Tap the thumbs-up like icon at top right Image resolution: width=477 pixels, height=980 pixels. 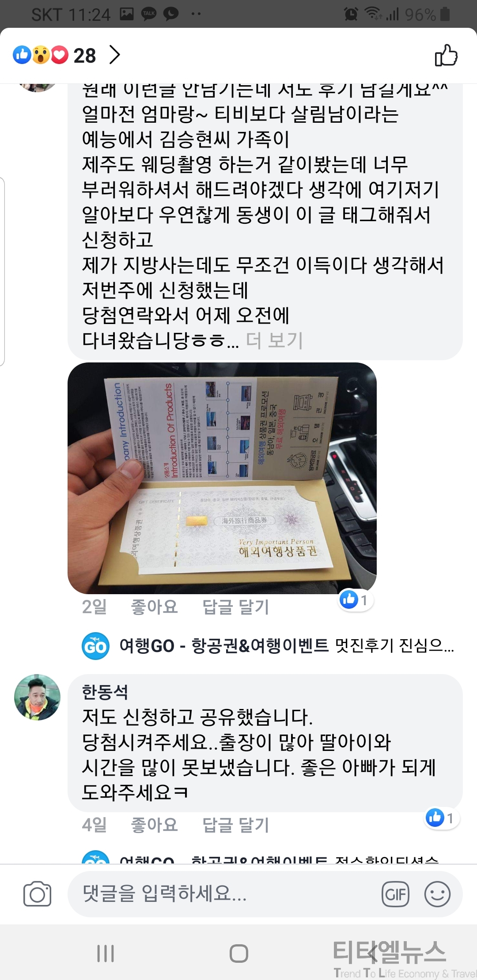click(x=446, y=55)
